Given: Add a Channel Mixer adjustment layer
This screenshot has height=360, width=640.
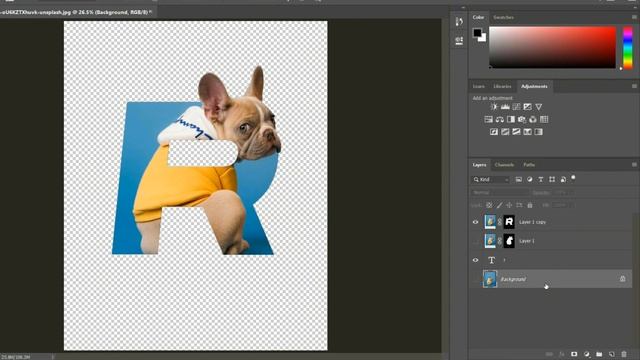Looking at the screenshot, I should 533,120.
